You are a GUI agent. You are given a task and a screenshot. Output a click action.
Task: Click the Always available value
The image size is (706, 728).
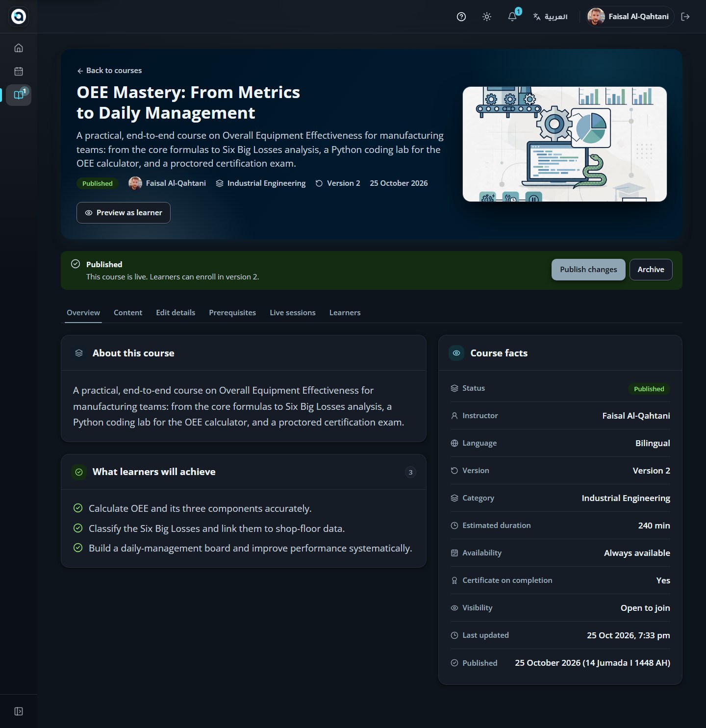click(x=637, y=553)
